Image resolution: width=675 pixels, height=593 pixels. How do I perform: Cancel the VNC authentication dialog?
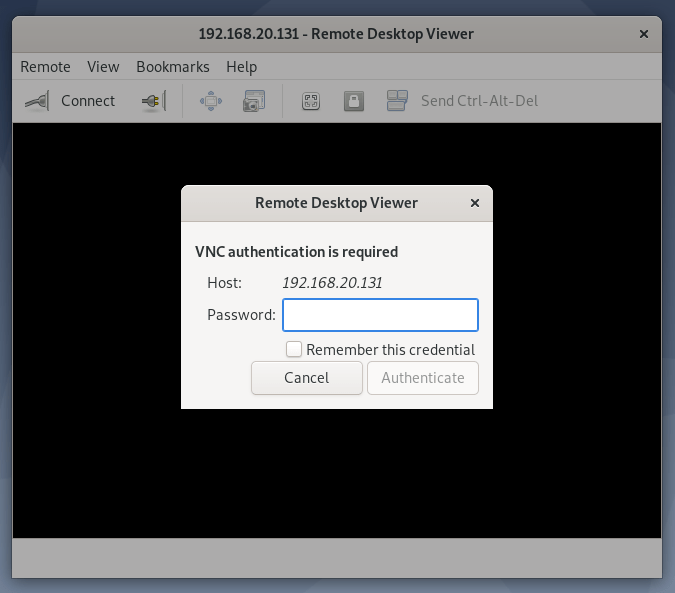pyautogui.click(x=307, y=378)
